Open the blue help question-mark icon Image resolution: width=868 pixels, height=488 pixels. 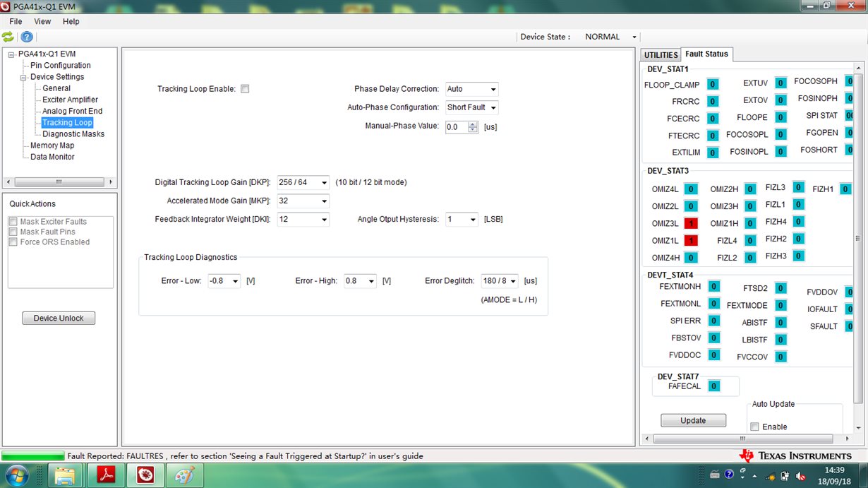(x=27, y=37)
